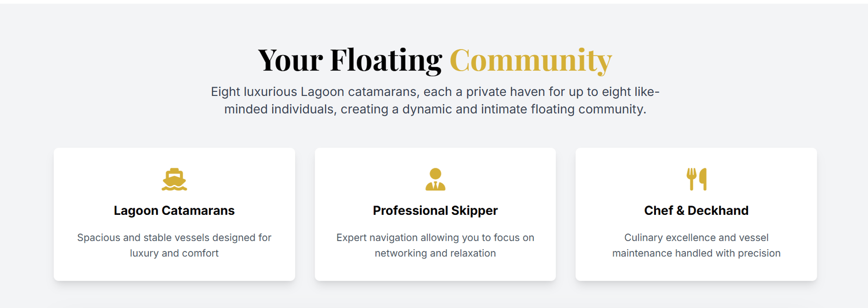Click the fork and knife utensils icon
This screenshot has width=868, height=308.
pos(696,180)
